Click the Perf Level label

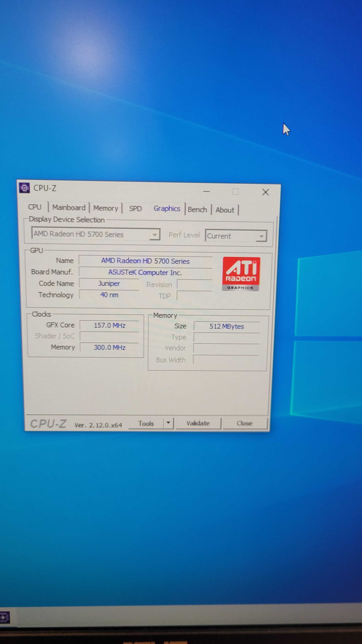click(x=184, y=235)
